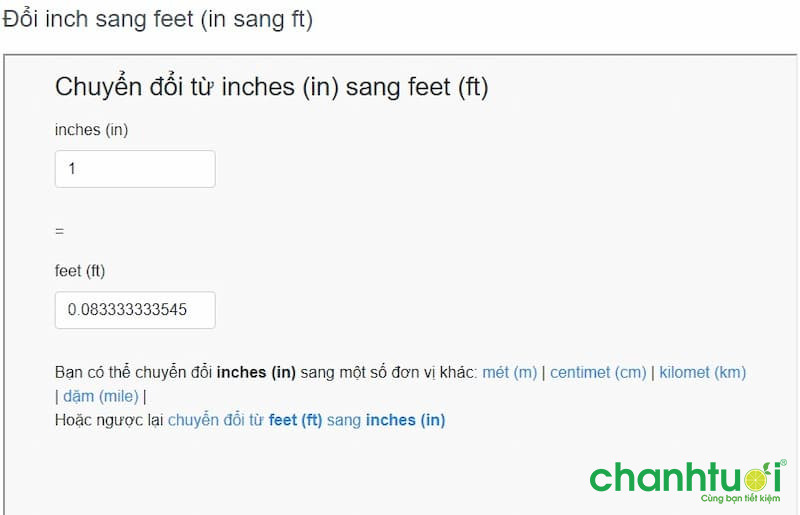Image resolution: width=800 pixels, height=515 pixels.
Task: Click bold "inches (in)" in the description
Action: point(256,372)
